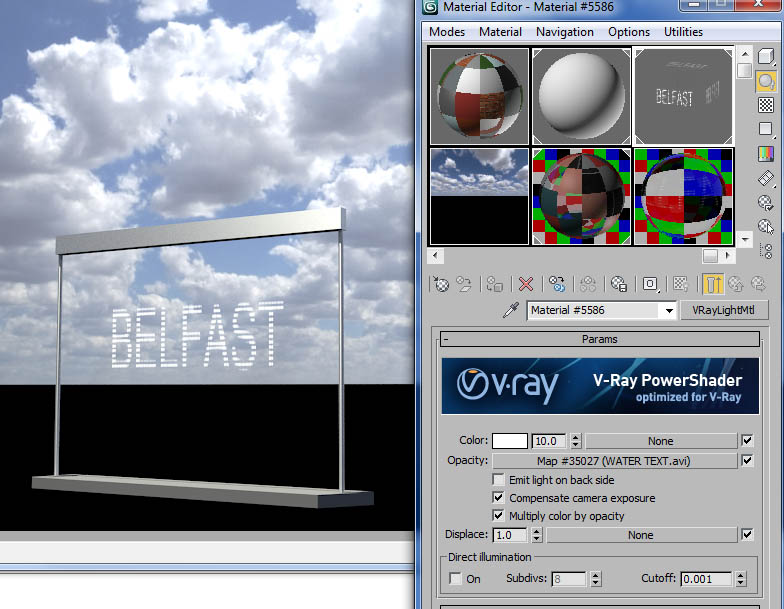
Task: Toggle the checkbox next to Opacity map
Action: tap(747, 460)
